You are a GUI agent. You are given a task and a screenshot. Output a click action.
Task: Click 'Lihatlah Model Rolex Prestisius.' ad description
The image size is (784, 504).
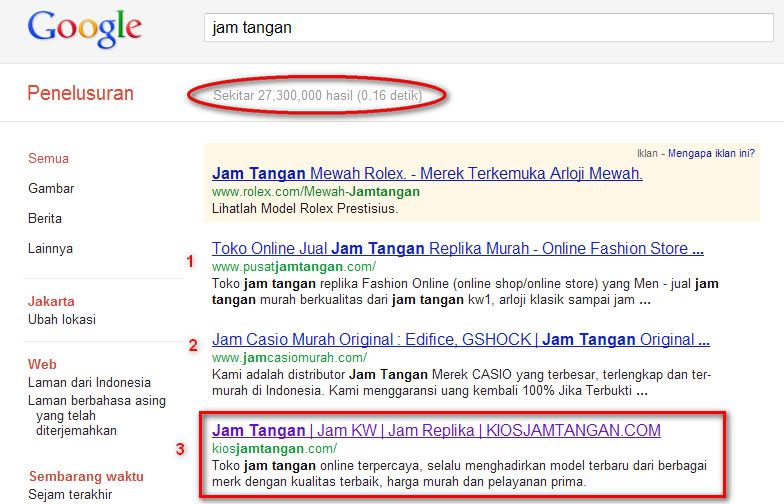click(305, 208)
